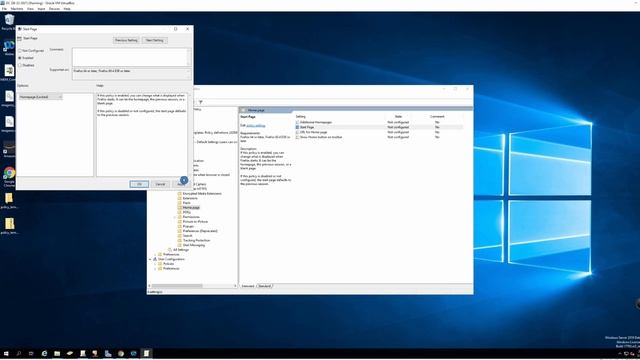Viewport: 640px width, 360px height.
Task: Click the Next Setting button
Action: coord(155,40)
